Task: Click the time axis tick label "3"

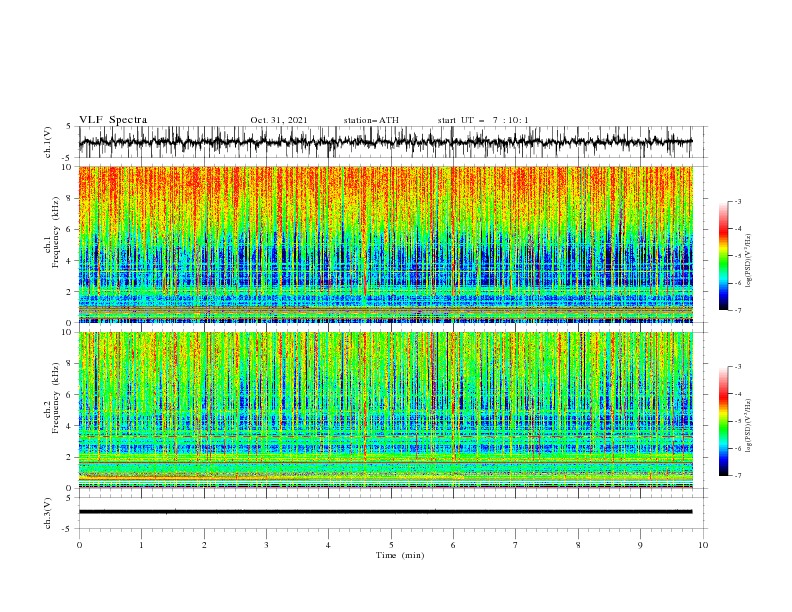Action: (266, 545)
